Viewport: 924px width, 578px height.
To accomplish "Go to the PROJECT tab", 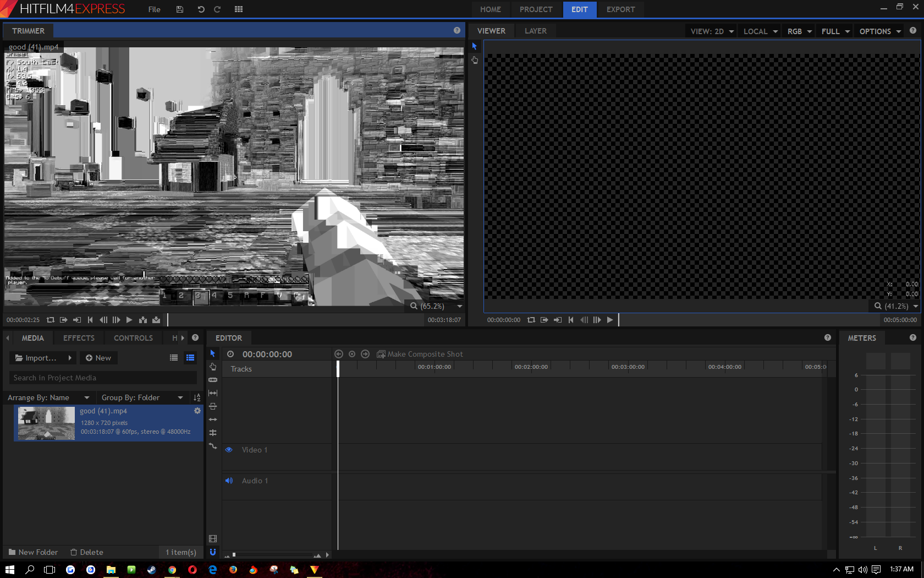I will (x=536, y=9).
